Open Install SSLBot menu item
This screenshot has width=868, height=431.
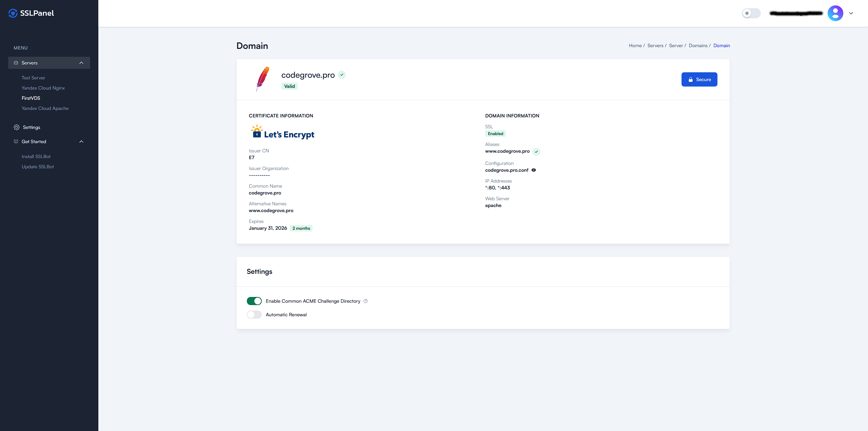[x=36, y=156]
